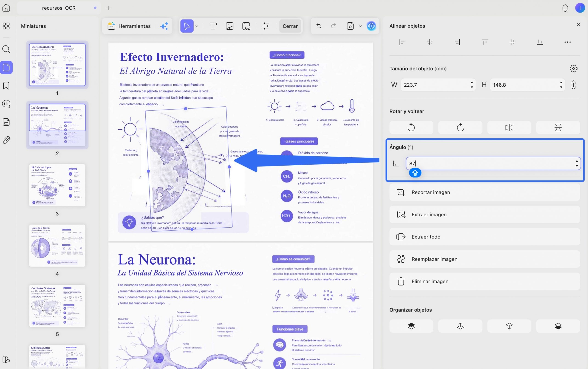Viewport: 588px width, 369px height.
Task: Select page 2 thumbnail
Action: click(x=57, y=125)
